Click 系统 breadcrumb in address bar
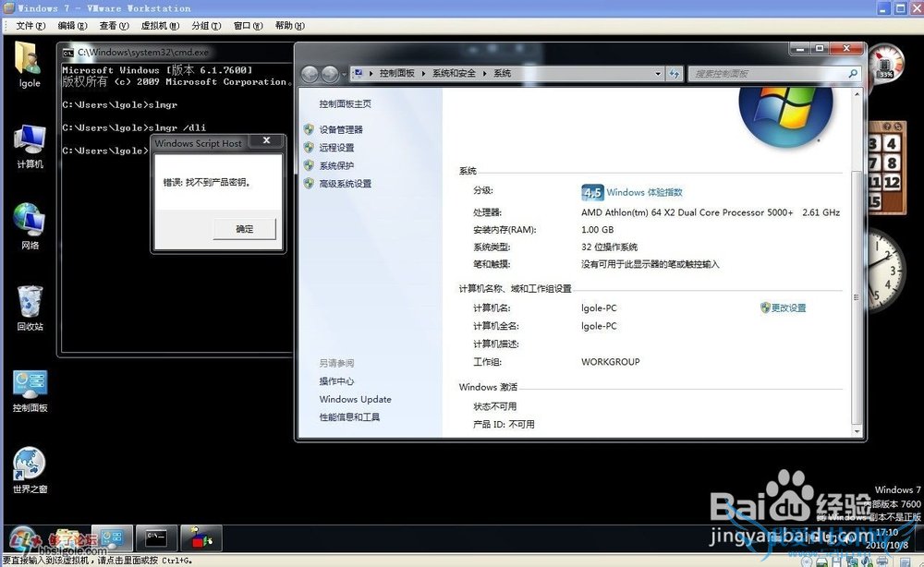 (502, 74)
